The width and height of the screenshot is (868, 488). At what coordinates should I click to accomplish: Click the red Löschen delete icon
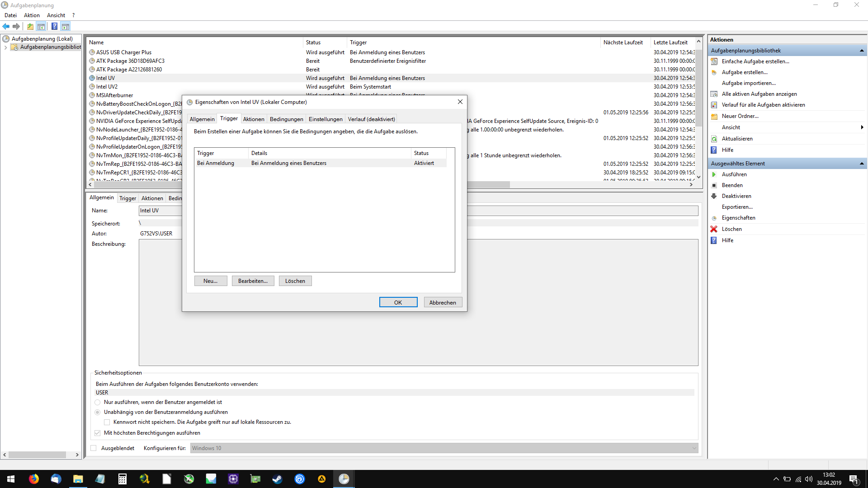click(714, 229)
